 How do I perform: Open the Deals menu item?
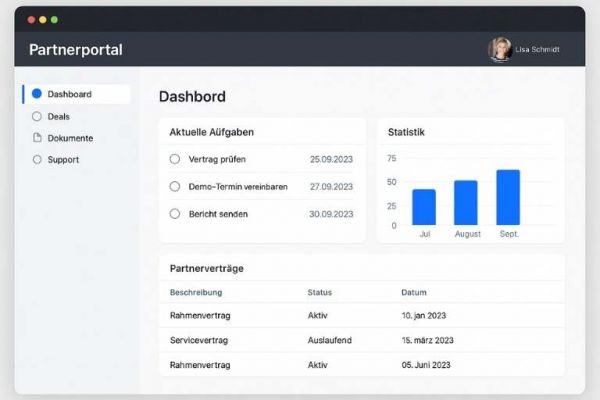[58, 116]
